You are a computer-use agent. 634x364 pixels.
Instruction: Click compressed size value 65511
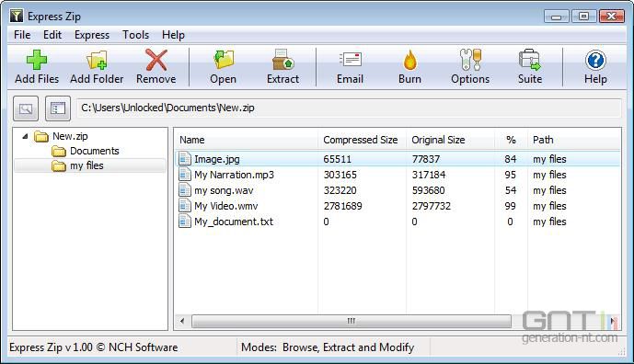pyautogui.click(x=337, y=159)
